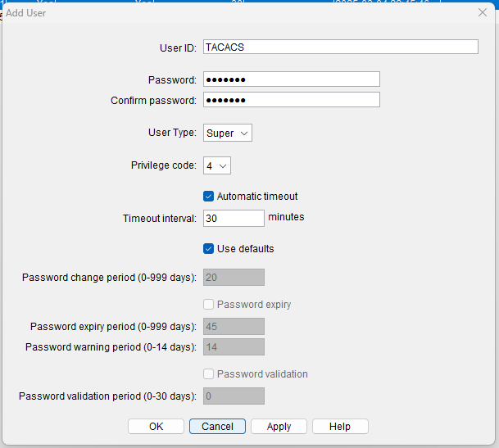Image resolution: width=499 pixels, height=448 pixels.
Task: Confirm the new user with OK
Action: click(x=156, y=427)
